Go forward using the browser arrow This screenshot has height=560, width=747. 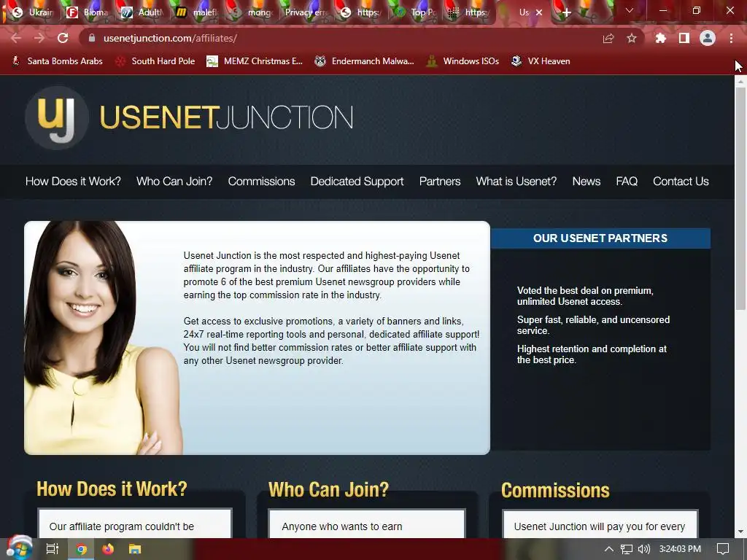click(x=39, y=38)
